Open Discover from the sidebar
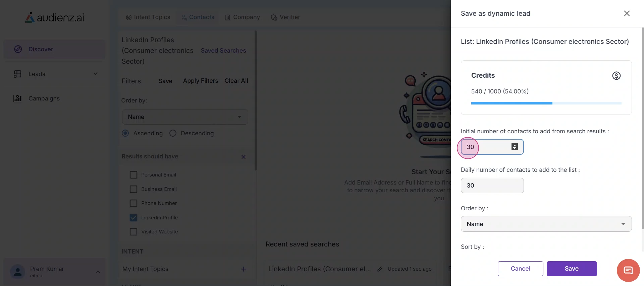 54,49
